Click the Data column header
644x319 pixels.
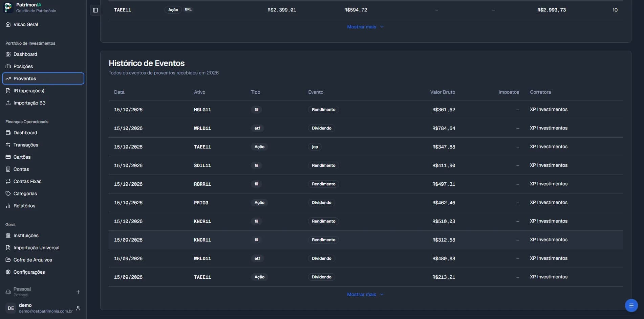119,92
